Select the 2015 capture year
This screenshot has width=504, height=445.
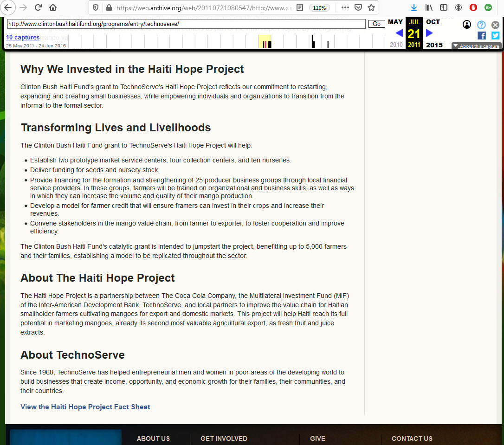tap(434, 45)
